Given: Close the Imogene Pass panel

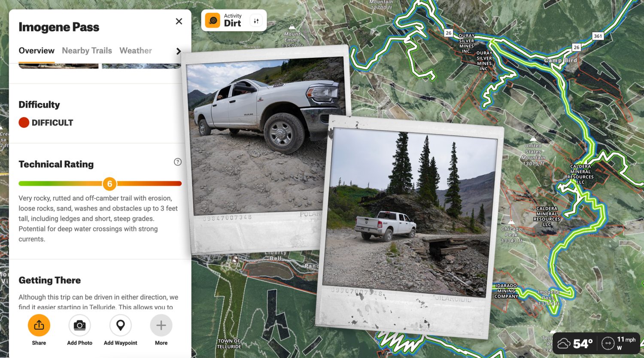Looking at the screenshot, I should pos(179,21).
